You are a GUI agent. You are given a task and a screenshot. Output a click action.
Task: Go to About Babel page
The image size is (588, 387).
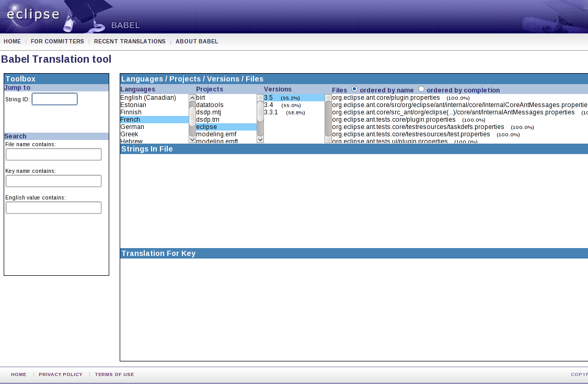click(x=197, y=41)
